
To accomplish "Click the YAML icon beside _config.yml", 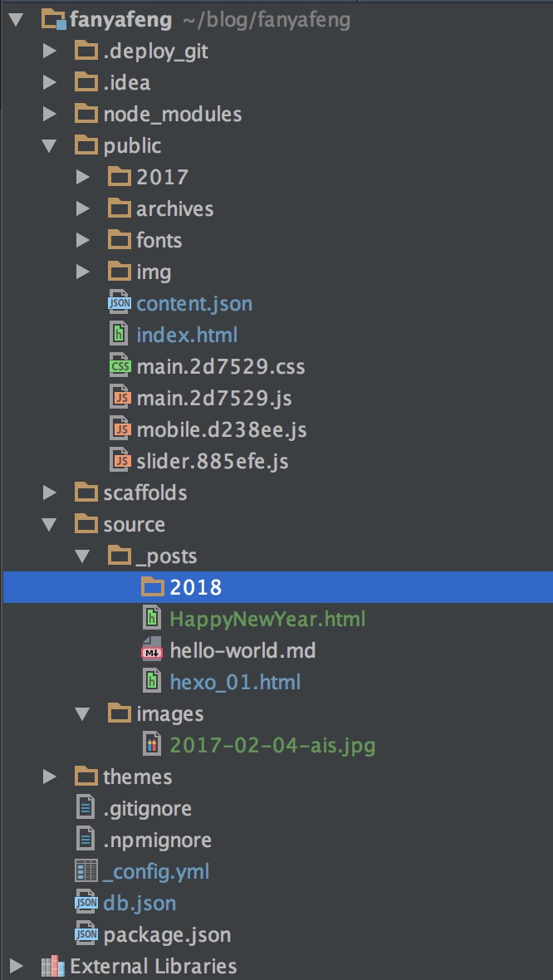I will coord(86,871).
